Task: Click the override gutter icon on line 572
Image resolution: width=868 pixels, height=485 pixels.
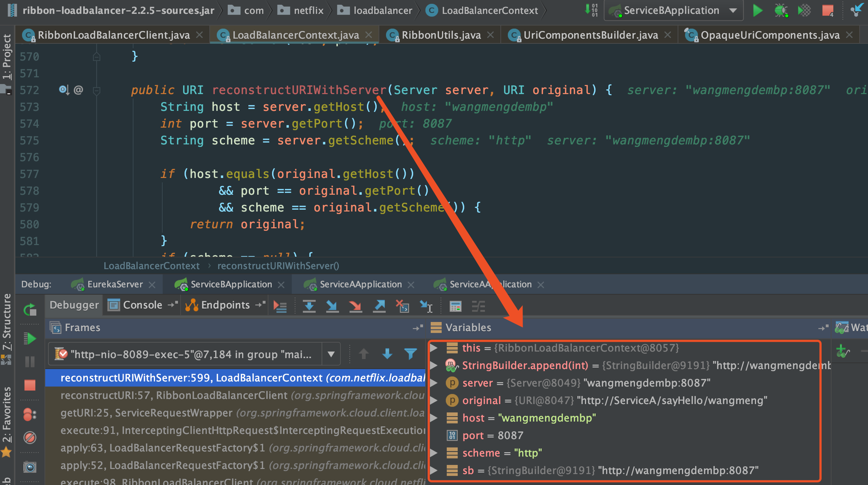Action: coord(64,90)
